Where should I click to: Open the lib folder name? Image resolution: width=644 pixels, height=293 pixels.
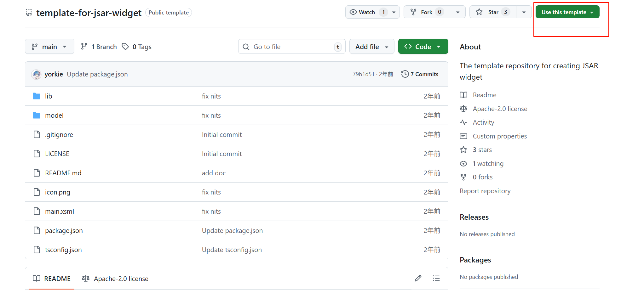pyautogui.click(x=49, y=96)
